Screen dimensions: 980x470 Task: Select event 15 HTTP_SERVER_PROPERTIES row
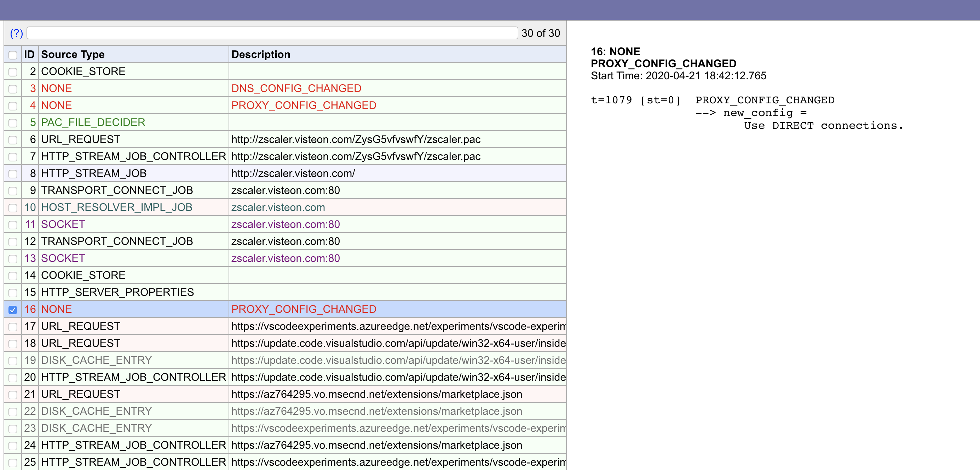(x=114, y=292)
